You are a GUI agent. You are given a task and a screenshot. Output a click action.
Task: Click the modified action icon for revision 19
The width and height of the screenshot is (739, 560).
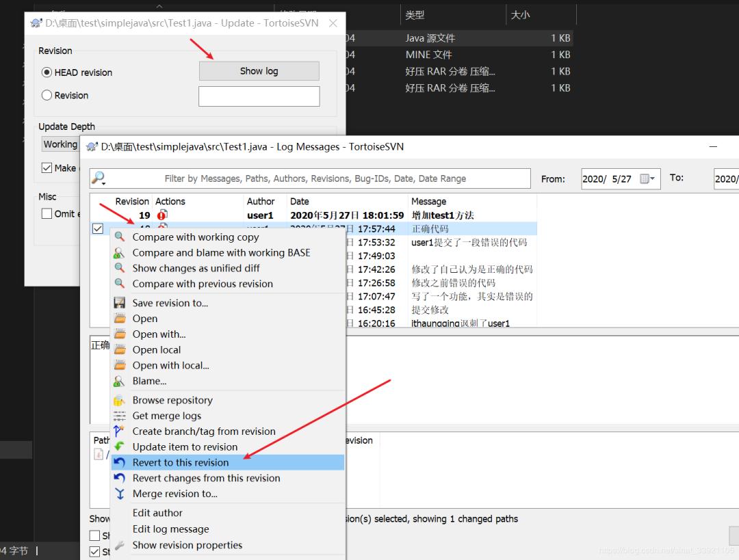(x=162, y=215)
